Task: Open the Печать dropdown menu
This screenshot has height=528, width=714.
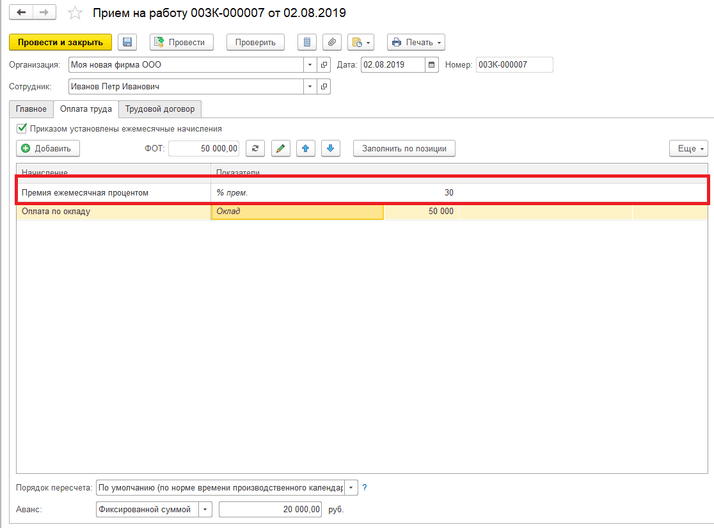Action: (x=416, y=42)
